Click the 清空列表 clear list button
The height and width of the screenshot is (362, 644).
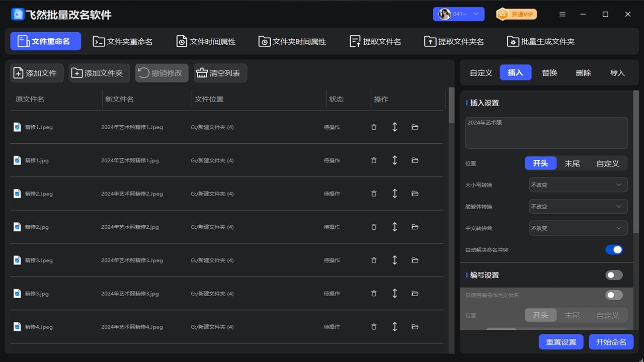point(220,73)
